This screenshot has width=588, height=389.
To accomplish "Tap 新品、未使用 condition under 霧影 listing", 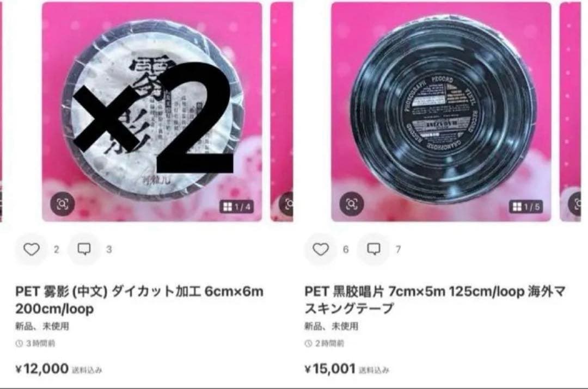I will [42, 326].
